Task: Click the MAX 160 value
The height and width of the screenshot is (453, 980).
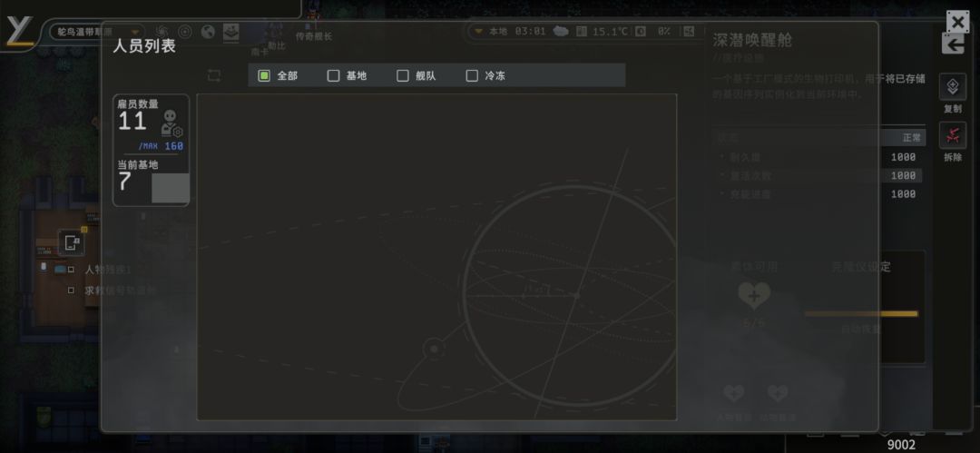Action: click(161, 146)
